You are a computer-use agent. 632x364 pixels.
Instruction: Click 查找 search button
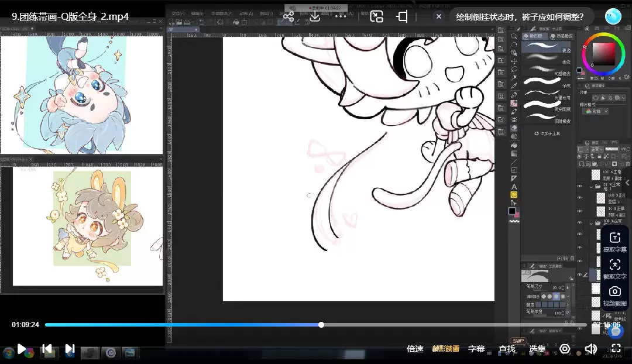[x=507, y=349]
